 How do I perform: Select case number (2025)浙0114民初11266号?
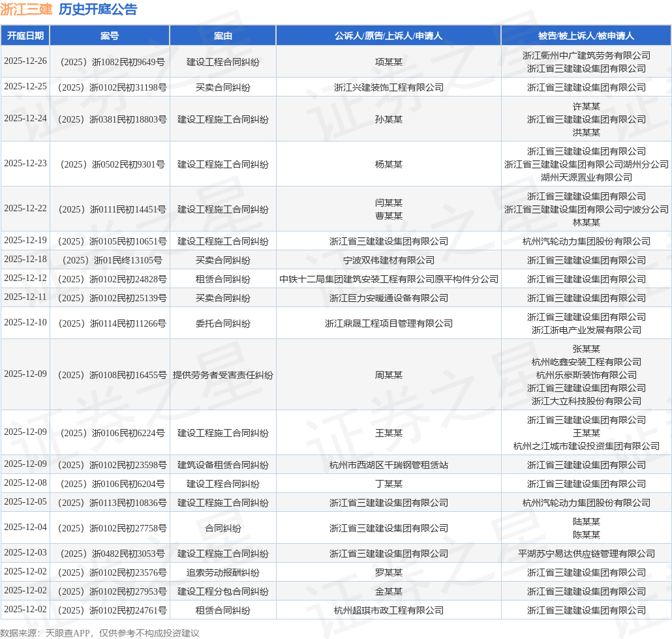tap(112, 323)
